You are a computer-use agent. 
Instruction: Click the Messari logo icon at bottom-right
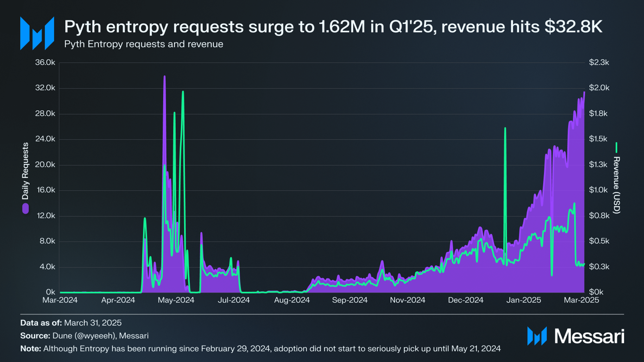[x=537, y=336]
